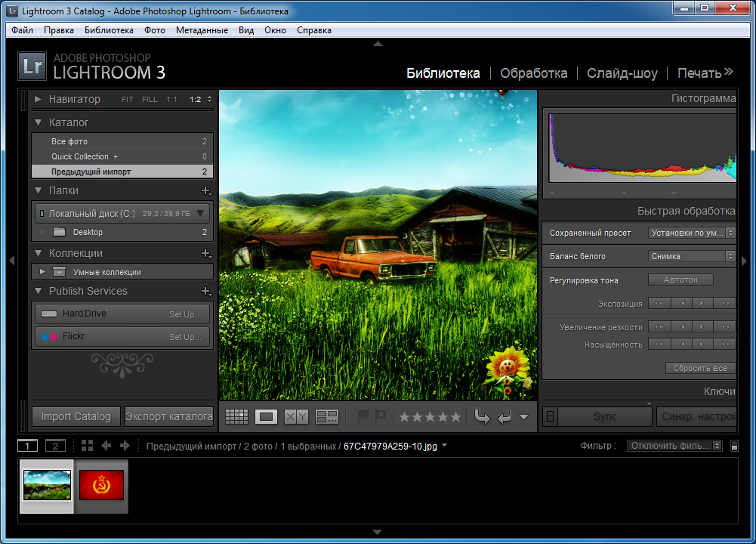Select the red flag thumbnail in filmstrip
This screenshot has width=756, height=544.
(101, 486)
